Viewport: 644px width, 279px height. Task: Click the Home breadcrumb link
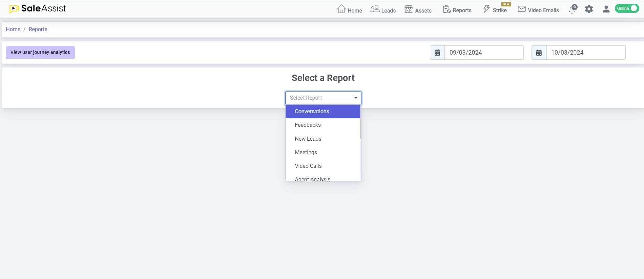coord(13,29)
